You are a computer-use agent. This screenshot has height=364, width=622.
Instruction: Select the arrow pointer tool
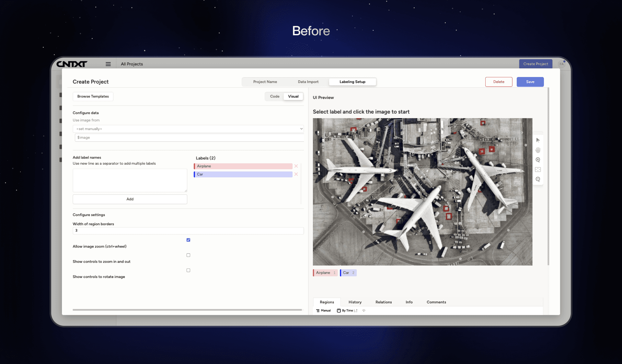click(538, 140)
